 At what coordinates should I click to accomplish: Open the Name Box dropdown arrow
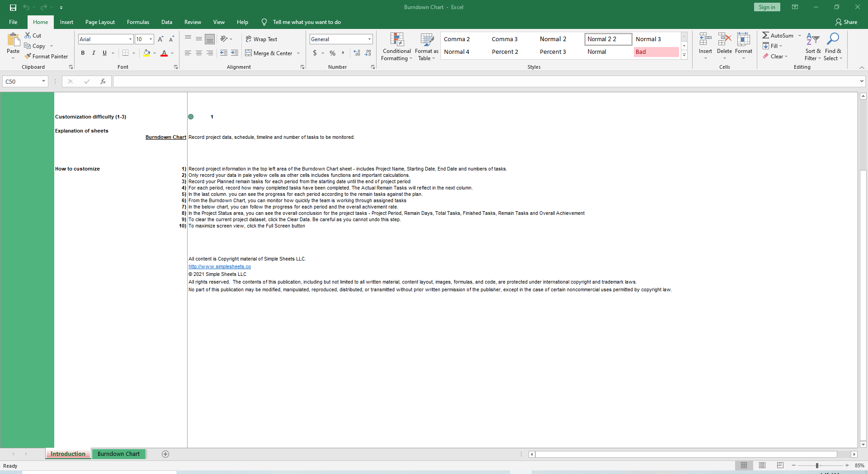(x=43, y=81)
